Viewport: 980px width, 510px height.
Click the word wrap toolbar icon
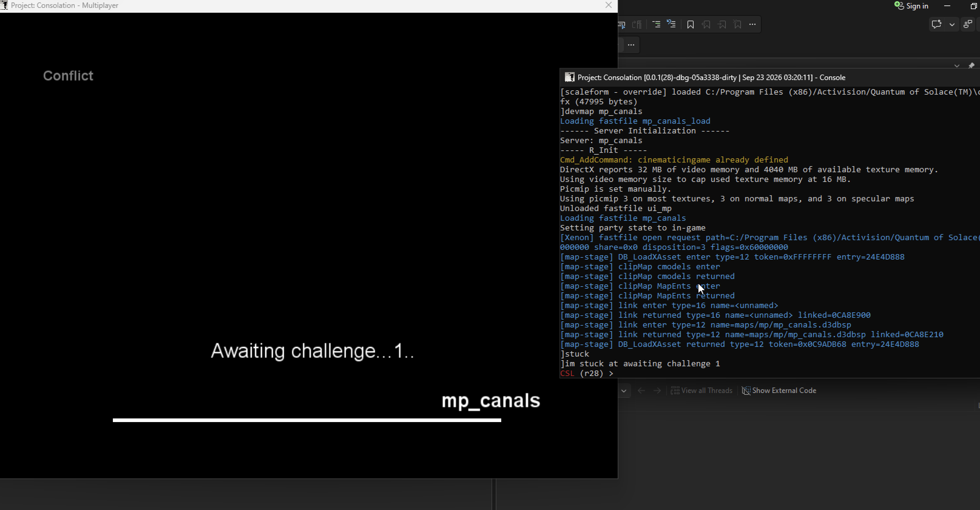click(x=622, y=25)
